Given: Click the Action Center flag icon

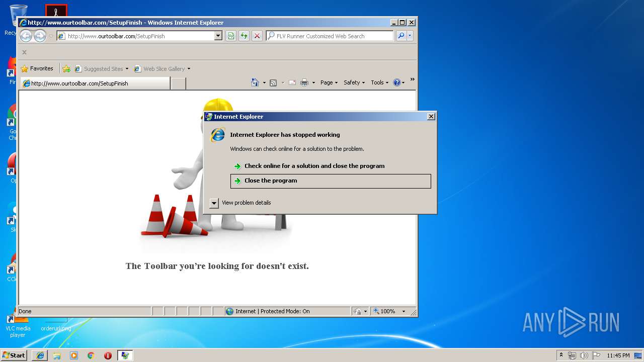Looking at the screenshot, I should [596, 355].
